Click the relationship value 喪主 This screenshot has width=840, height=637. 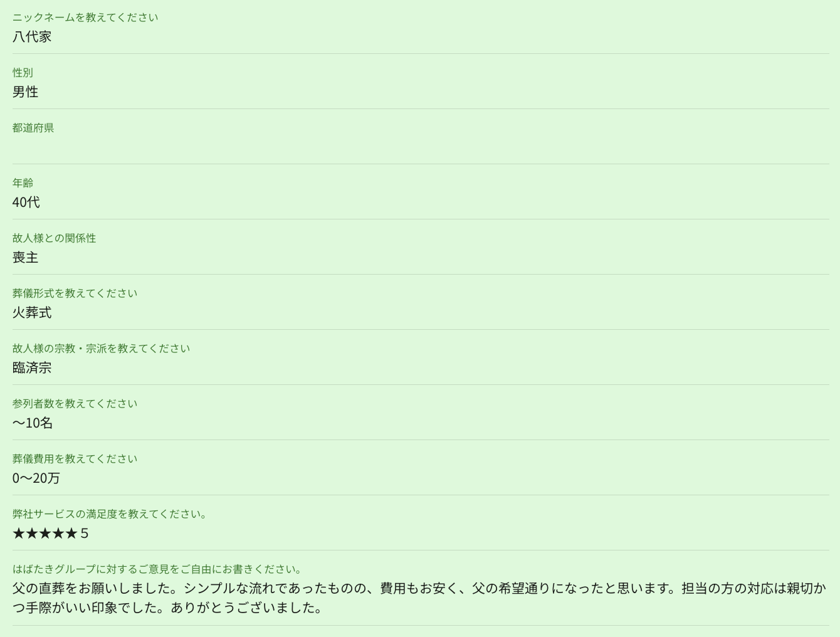click(26, 258)
